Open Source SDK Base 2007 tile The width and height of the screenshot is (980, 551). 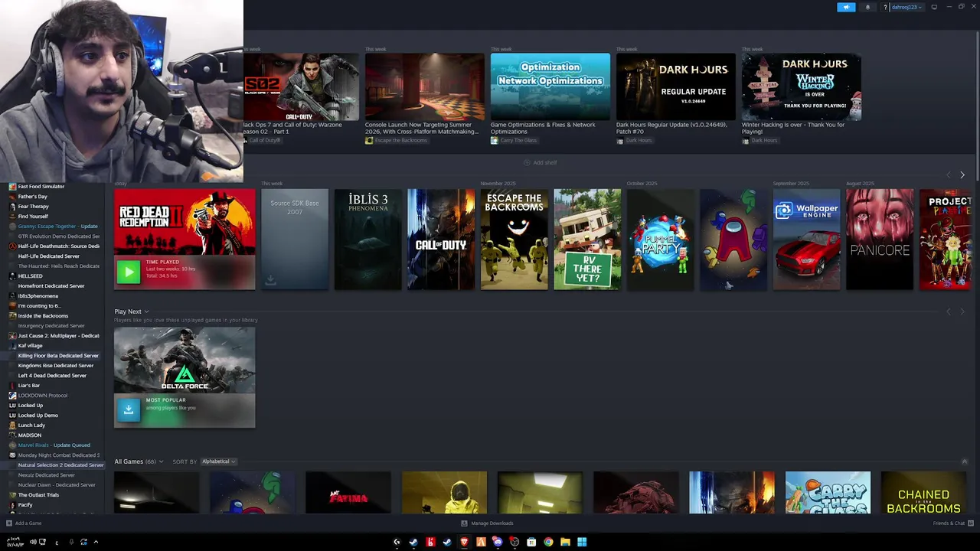point(295,240)
